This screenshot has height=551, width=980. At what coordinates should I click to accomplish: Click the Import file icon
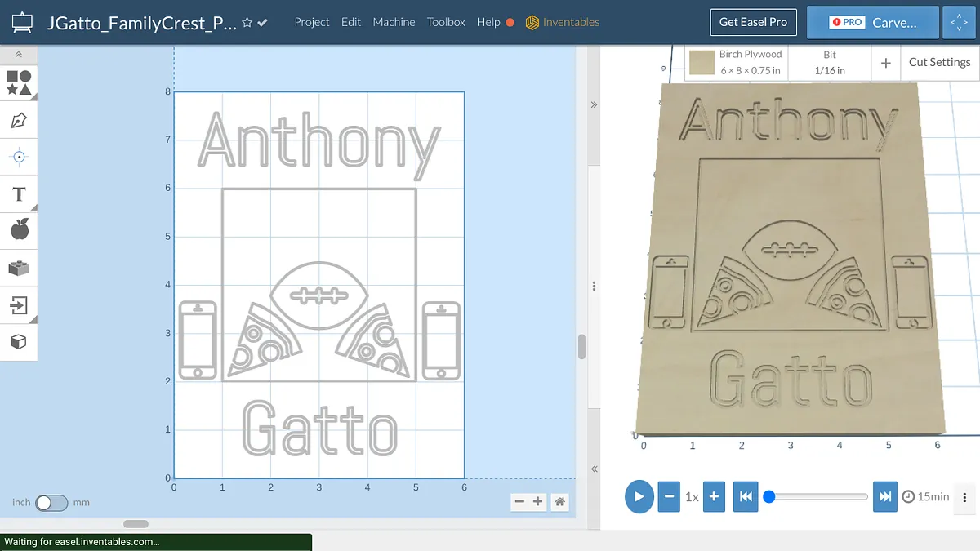(x=19, y=305)
